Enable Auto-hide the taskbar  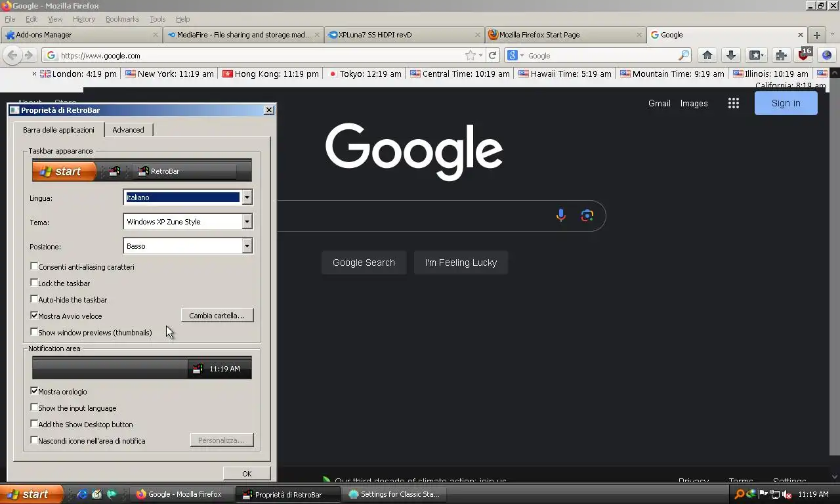(34, 299)
